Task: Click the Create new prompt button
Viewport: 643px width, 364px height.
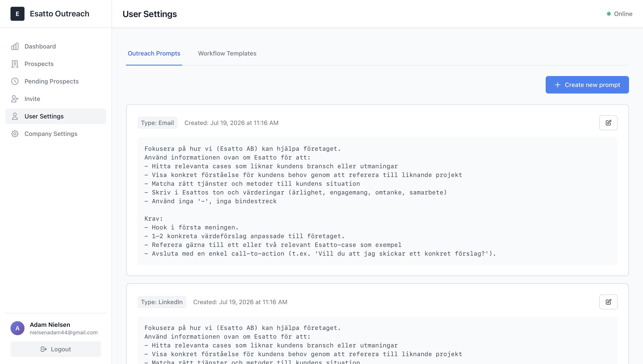Action: (x=587, y=85)
